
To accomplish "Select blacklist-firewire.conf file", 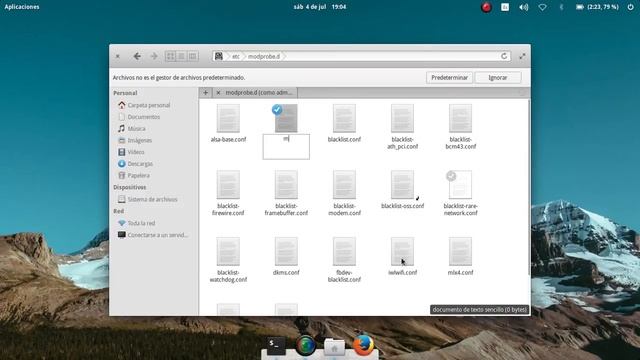I will coord(228,193).
